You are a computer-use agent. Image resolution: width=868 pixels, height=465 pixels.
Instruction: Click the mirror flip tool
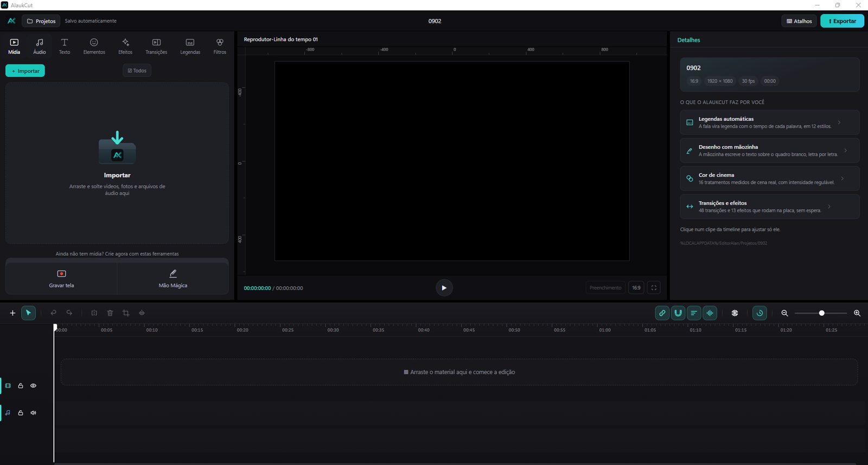click(142, 313)
